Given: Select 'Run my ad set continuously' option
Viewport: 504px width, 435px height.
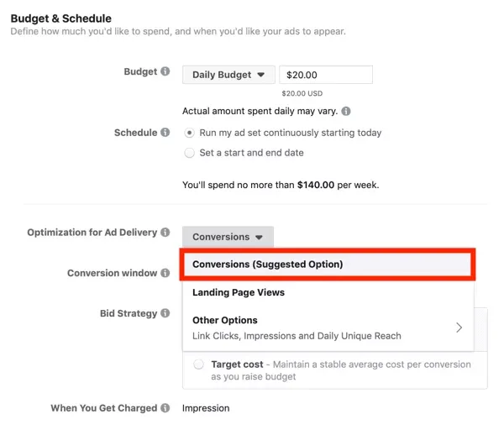Looking at the screenshot, I should [x=191, y=133].
